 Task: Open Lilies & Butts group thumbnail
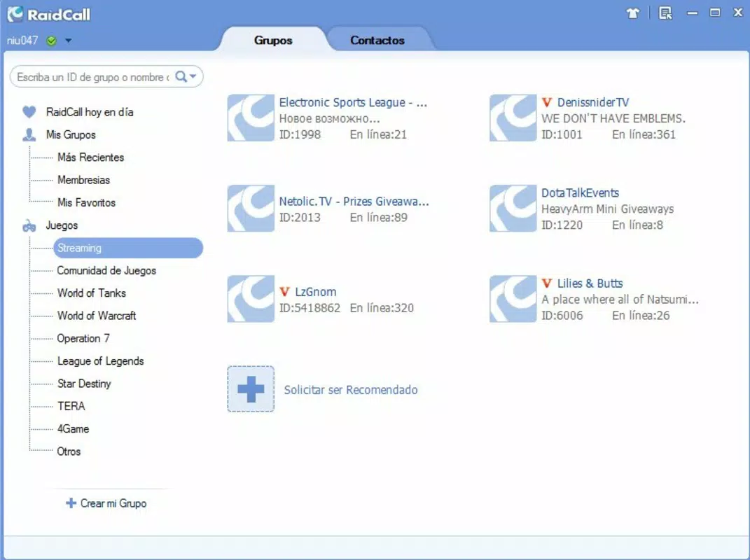pos(513,299)
